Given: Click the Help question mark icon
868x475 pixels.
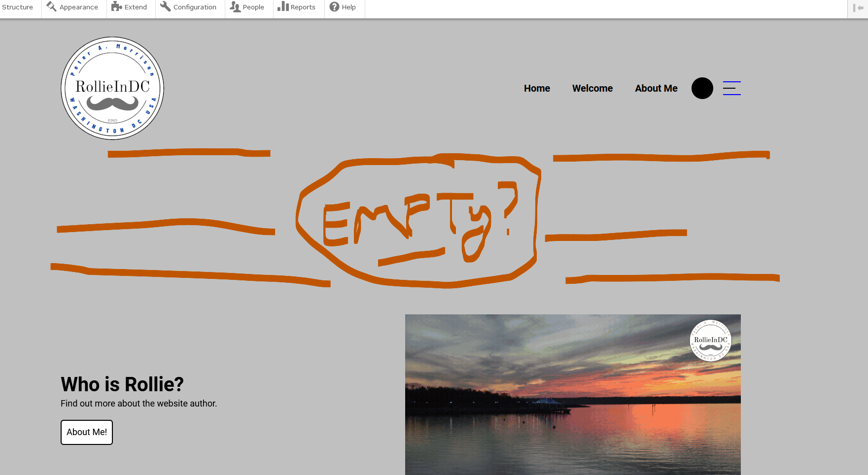Looking at the screenshot, I should [x=334, y=6].
